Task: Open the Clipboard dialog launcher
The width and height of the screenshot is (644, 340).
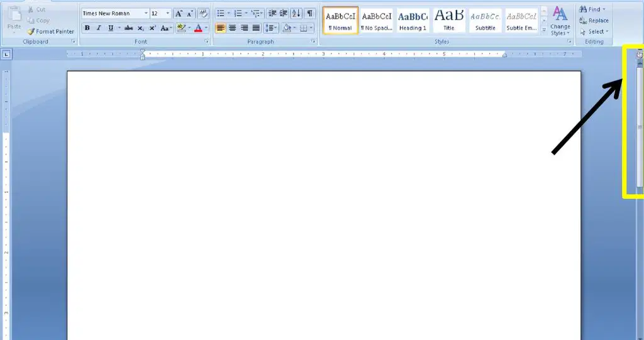Action: (74, 41)
